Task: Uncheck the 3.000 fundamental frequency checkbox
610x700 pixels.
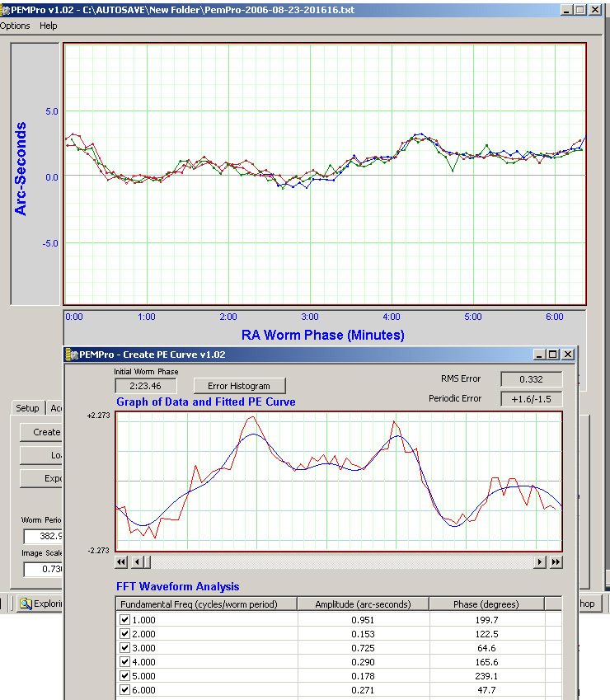Action: (x=125, y=648)
